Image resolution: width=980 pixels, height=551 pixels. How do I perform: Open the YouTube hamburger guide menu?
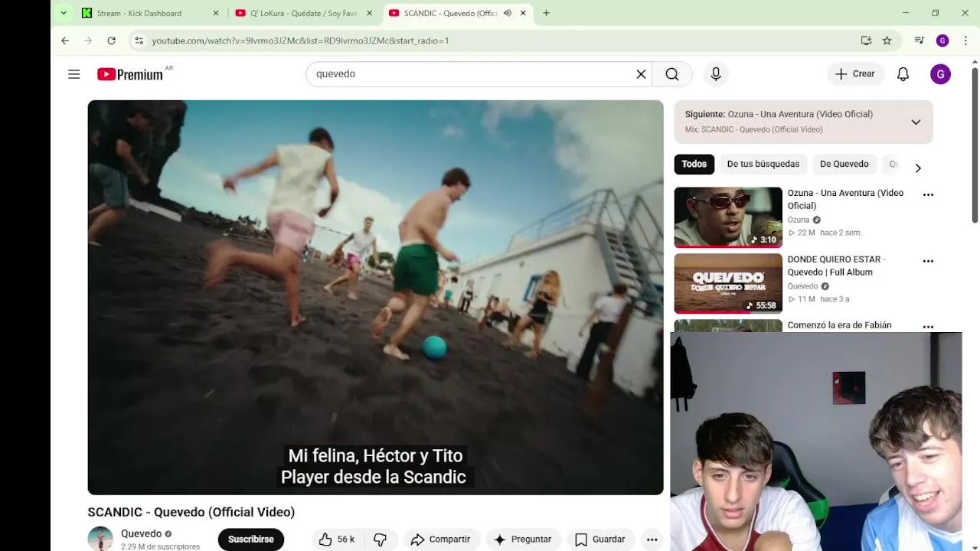(x=73, y=74)
